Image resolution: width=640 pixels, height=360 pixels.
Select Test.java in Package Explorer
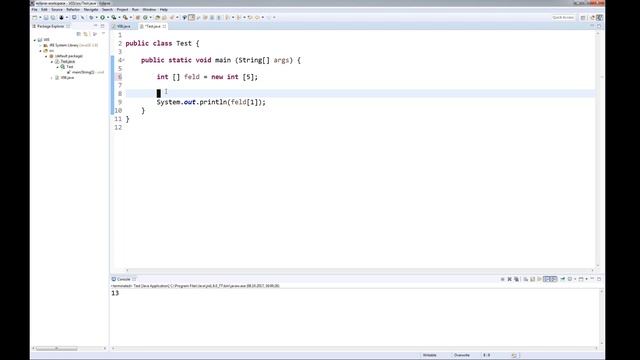click(67, 61)
